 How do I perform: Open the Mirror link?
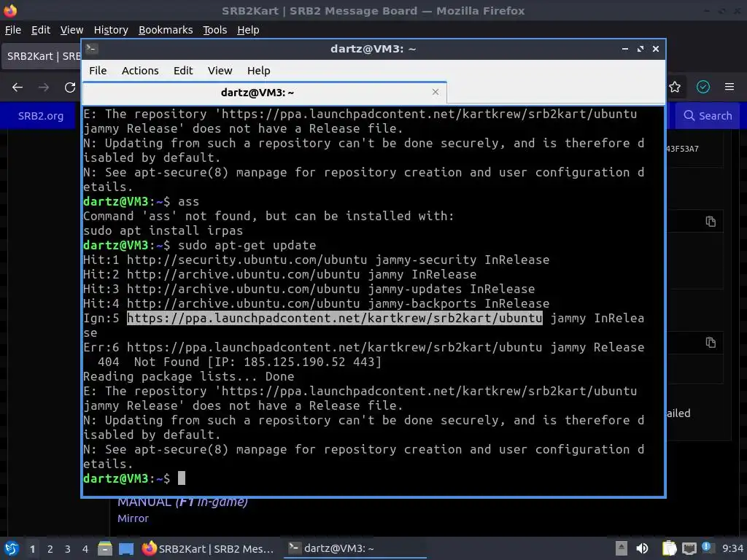133,518
